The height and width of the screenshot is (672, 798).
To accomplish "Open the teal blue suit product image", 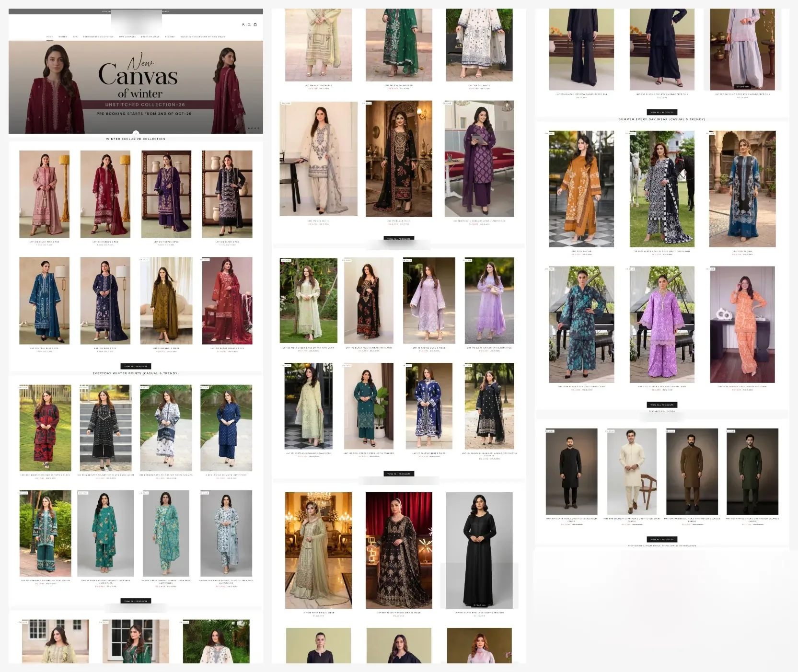I will pos(44,301).
